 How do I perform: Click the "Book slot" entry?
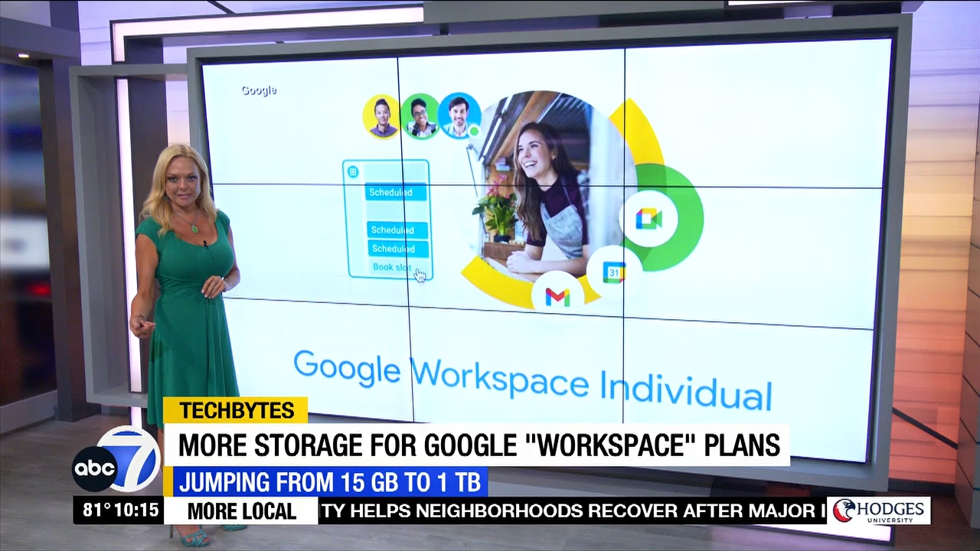coord(391,267)
